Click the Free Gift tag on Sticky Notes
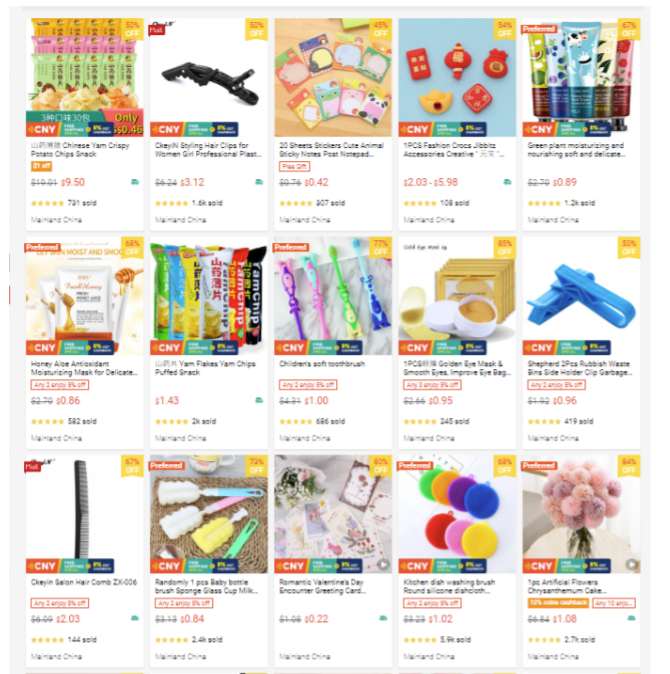 point(294,166)
